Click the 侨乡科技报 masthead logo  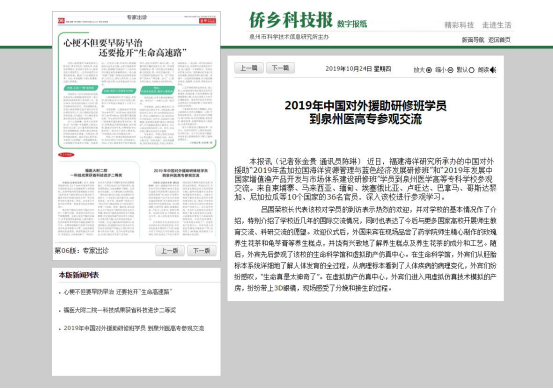click(291, 20)
